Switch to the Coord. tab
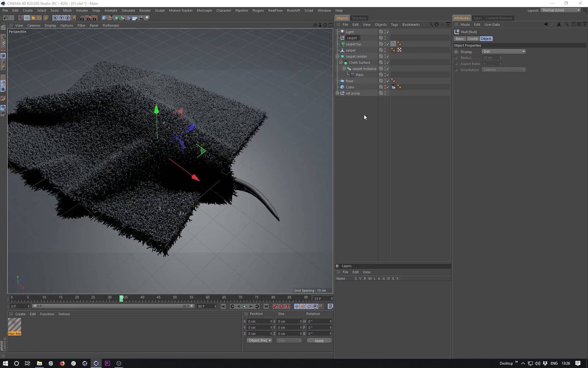 pyautogui.click(x=473, y=39)
